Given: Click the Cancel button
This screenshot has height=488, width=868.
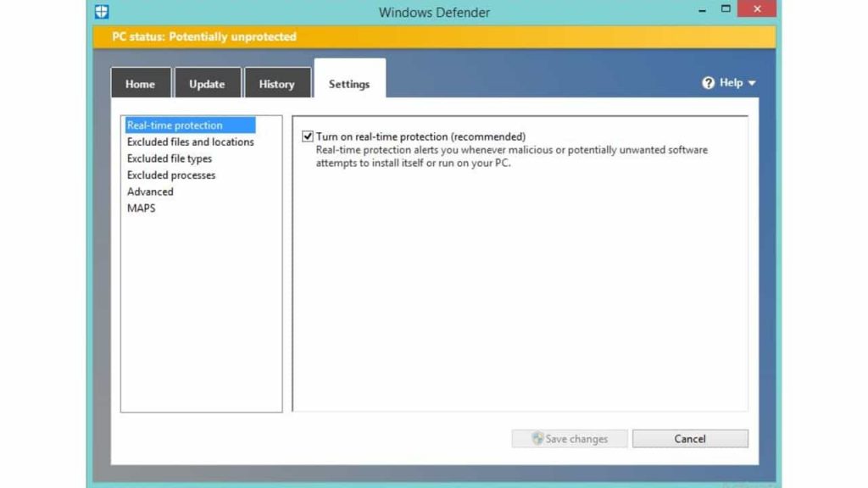Looking at the screenshot, I should (690, 439).
